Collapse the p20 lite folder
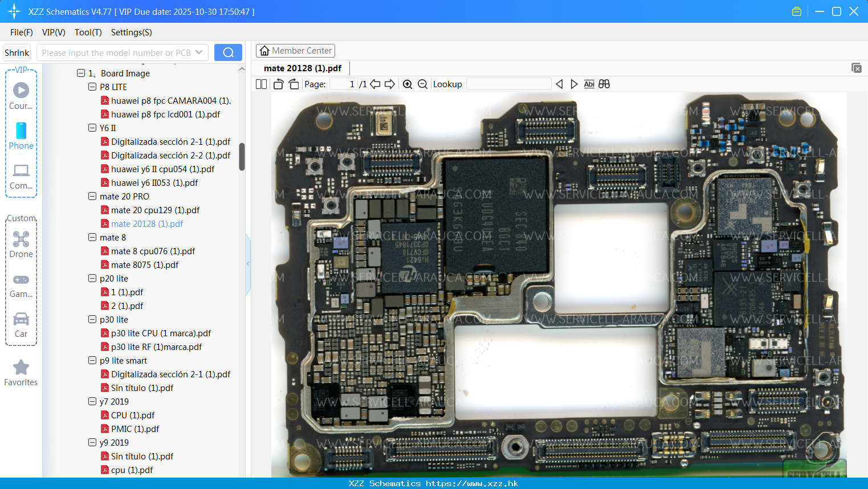Image resolution: width=868 pixels, height=489 pixels. pos(92,278)
